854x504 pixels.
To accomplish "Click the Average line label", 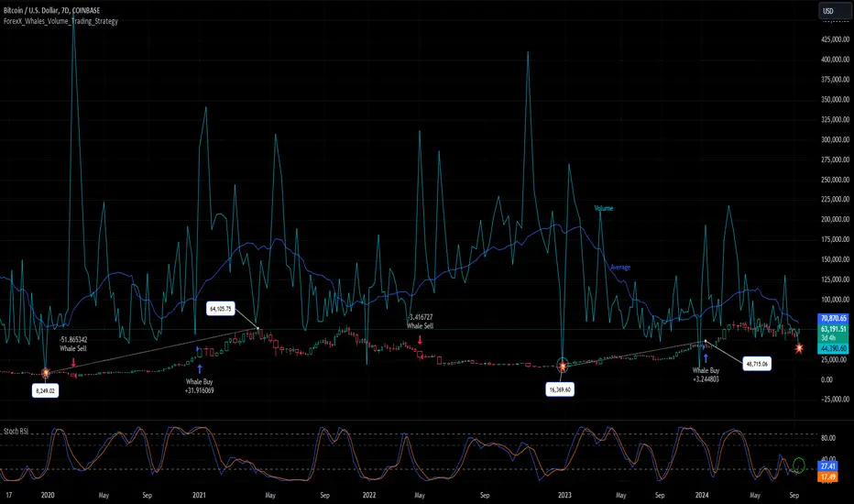I will pos(620,267).
